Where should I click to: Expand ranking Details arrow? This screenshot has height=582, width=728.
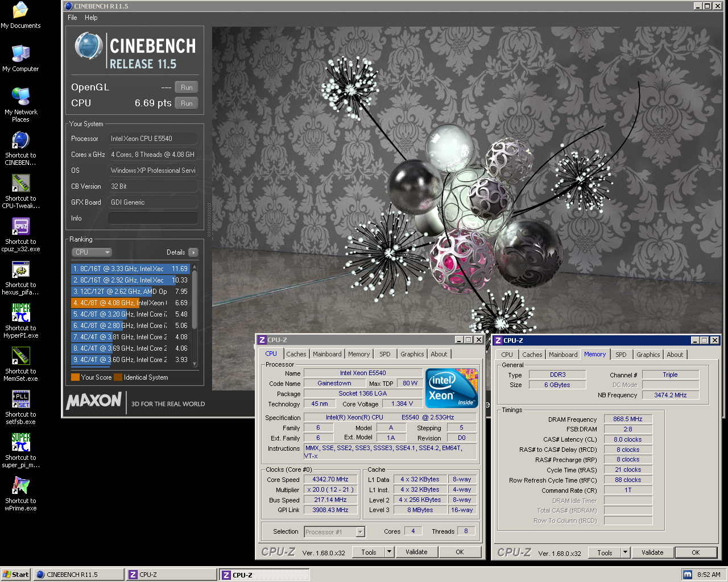pos(193,252)
